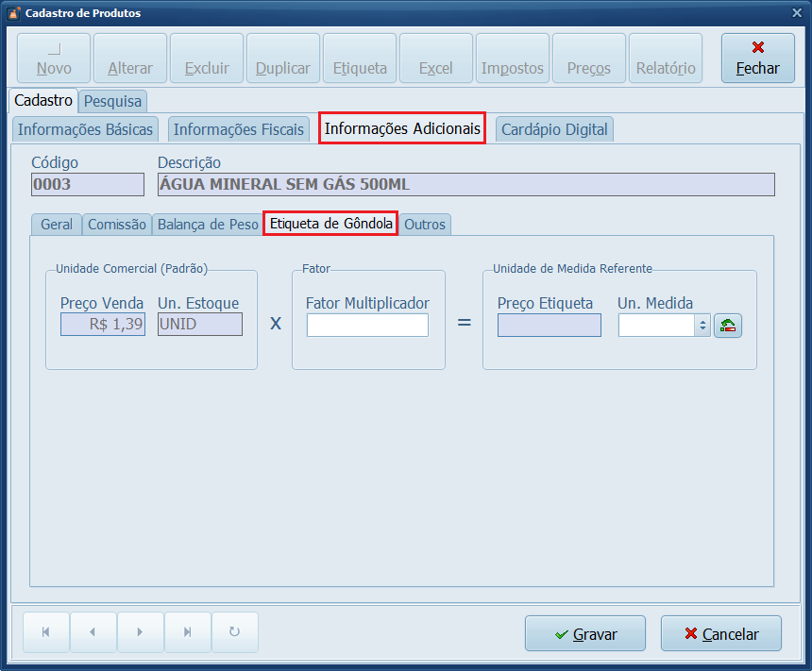812x671 pixels.
Task: Click the Descrição field with product name
Action: click(465, 185)
